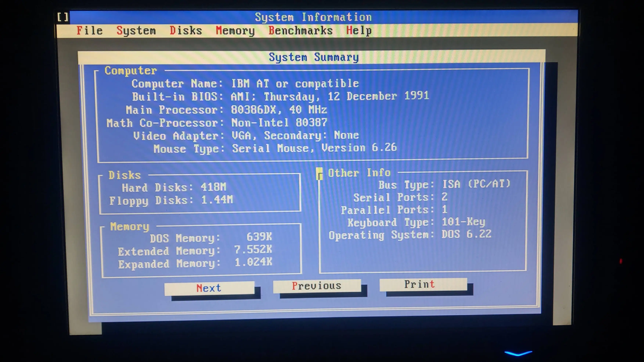
Task: Click the System Information title text
Action: point(313,17)
